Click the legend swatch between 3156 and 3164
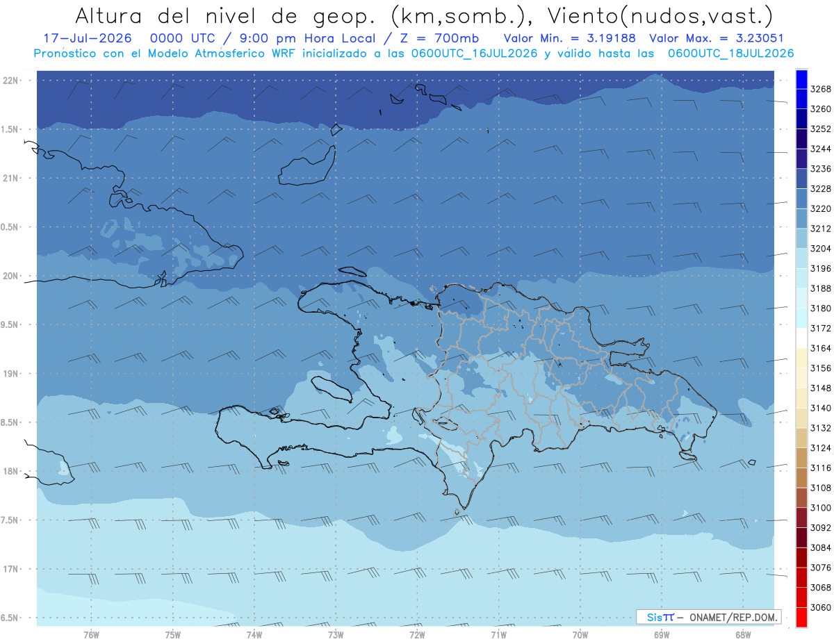834x644 pixels. [x=801, y=358]
